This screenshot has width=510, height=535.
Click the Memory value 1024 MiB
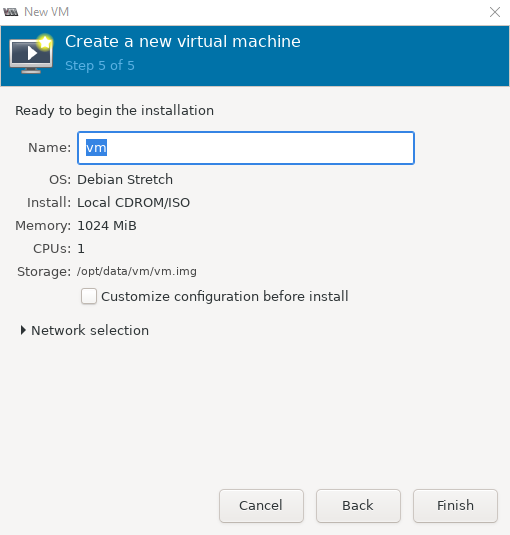[x=107, y=226]
